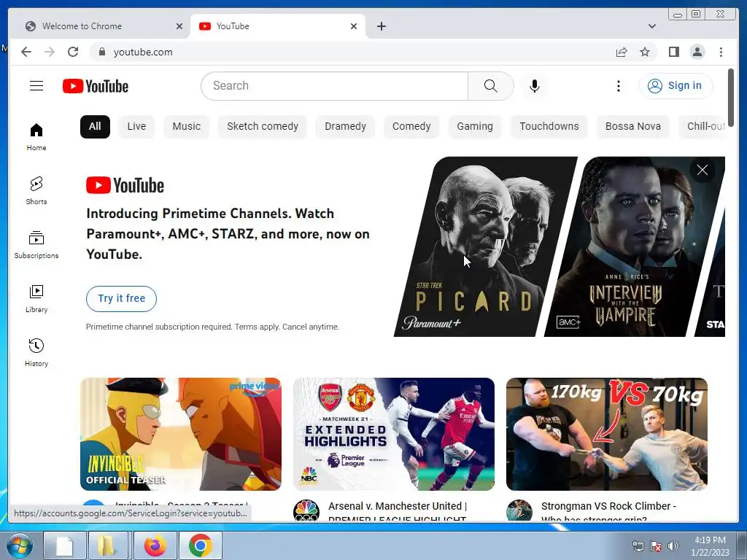Viewport: 747px width, 560px height.
Task: Open History in the sidebar
Action: click(x=36, y=352)
